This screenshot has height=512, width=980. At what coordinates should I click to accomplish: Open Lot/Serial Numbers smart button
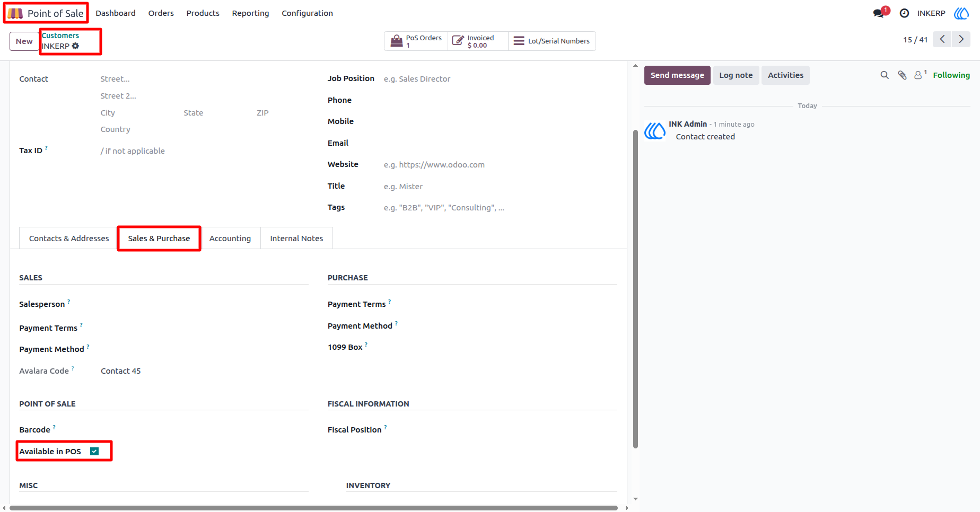(x=552, y=41)
